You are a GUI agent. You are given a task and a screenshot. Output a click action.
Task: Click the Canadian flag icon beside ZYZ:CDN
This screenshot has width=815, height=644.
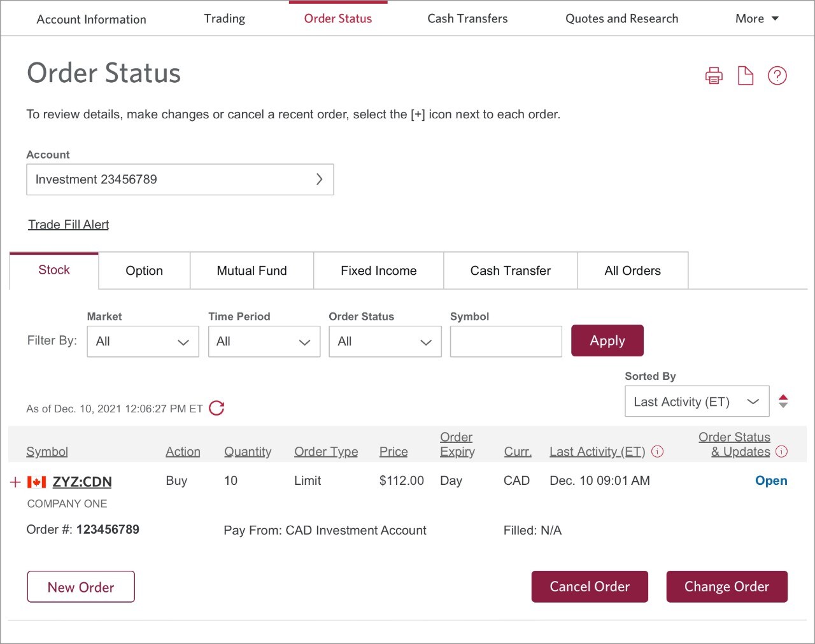(36, 482)
